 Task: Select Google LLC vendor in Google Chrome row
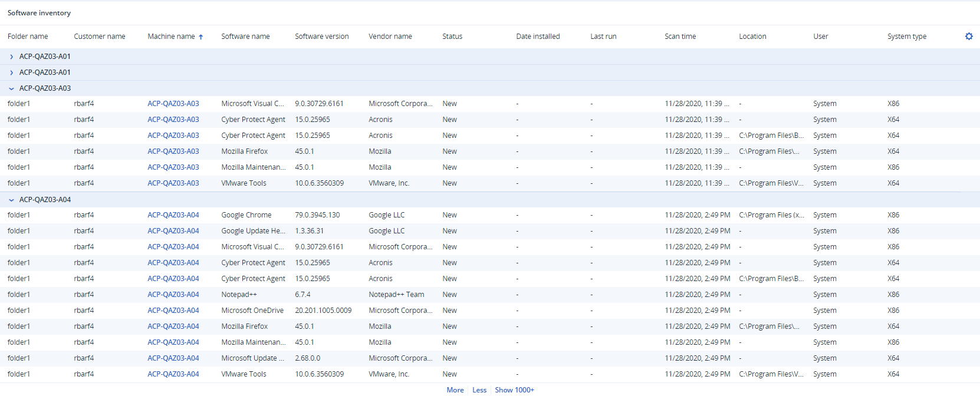click(x=386, y=215)
